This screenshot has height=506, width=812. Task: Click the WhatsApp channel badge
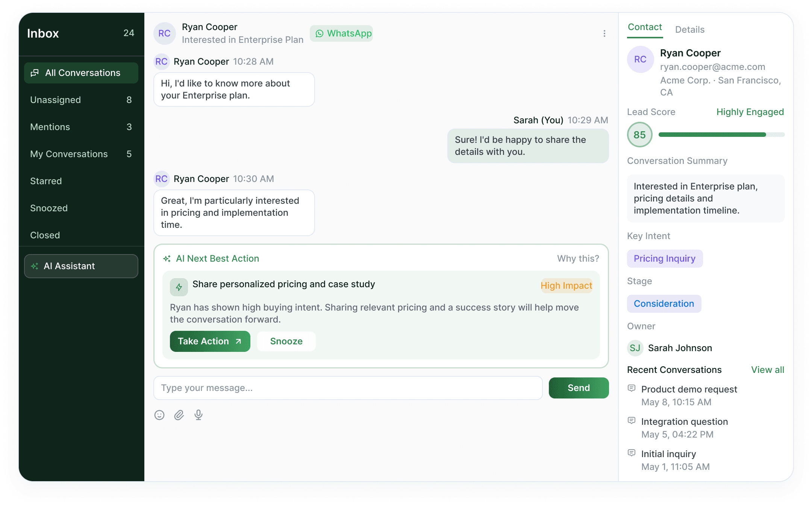click(x=341, y=33)
